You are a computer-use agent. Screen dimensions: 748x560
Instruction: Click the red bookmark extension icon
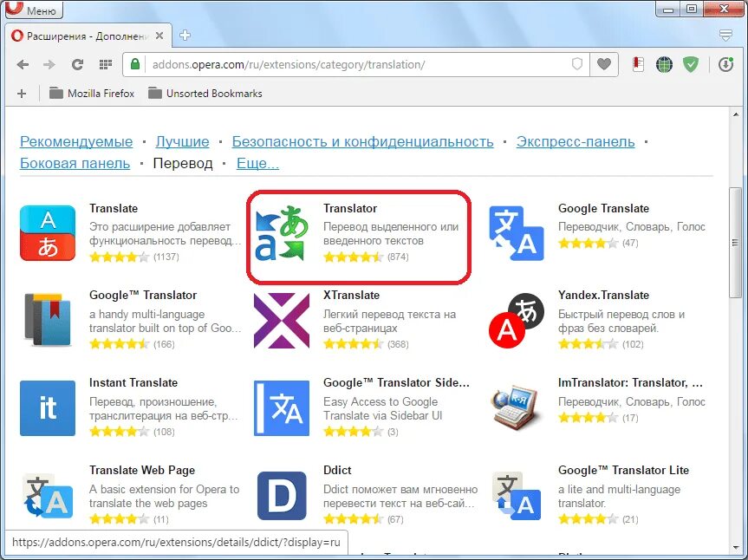638,64
